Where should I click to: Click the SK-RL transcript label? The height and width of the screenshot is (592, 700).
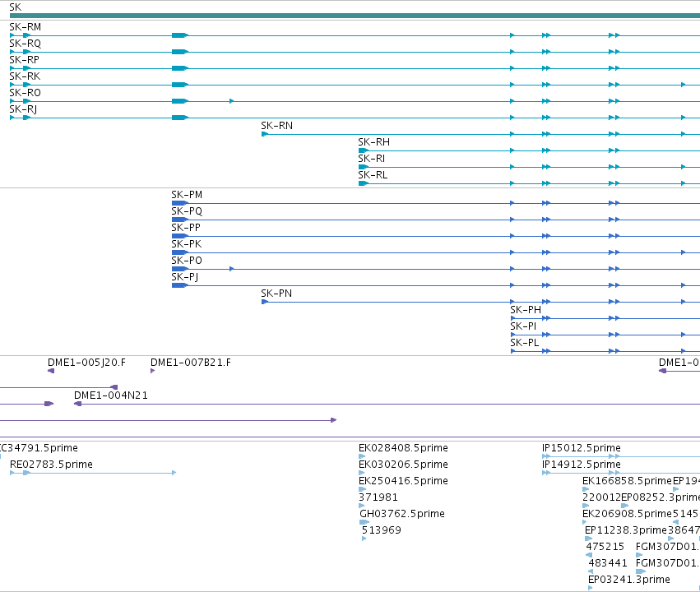coord(373,175)
